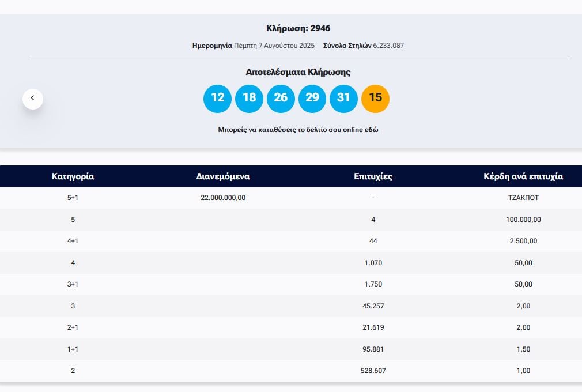Click the Επιτυχίες column header
Screen dimensions: 582x392
tap(373, 176)
